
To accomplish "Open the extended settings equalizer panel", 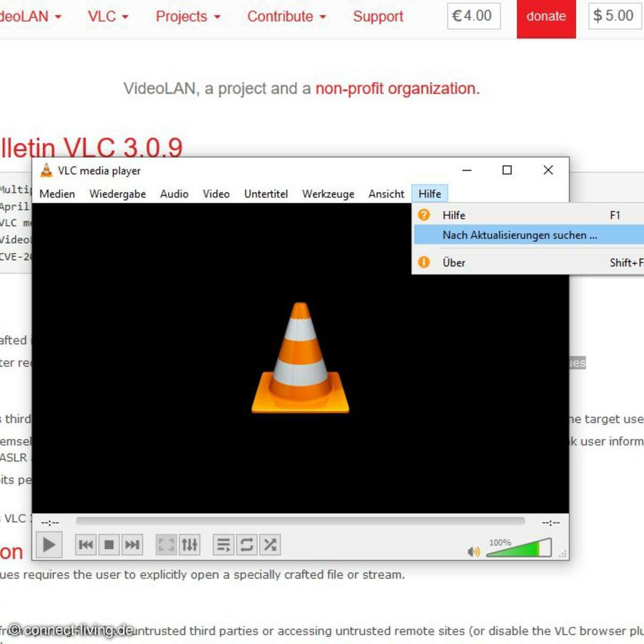I will [x=189, y=544].
